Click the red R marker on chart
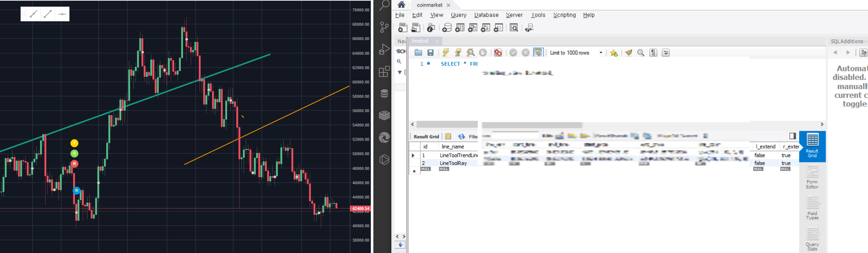The height and width of the screenshot is (253, 868). [74, 164]
